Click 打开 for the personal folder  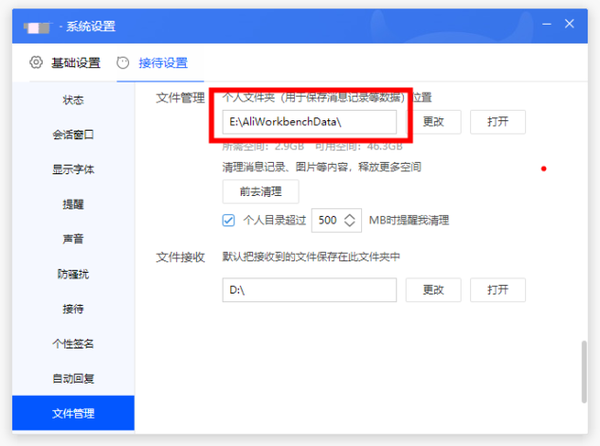[498, 122]
